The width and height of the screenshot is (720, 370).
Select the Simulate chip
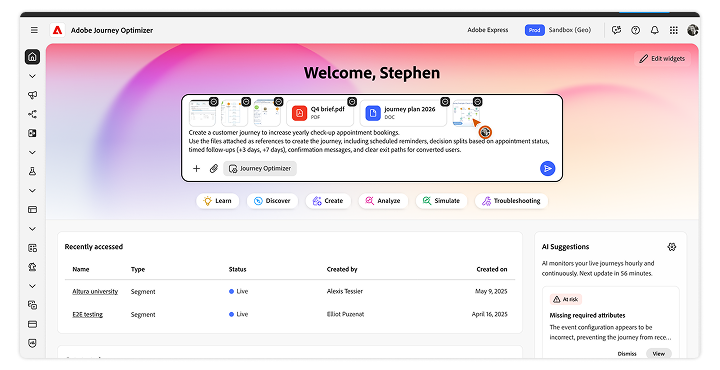(x=441, y=201)
